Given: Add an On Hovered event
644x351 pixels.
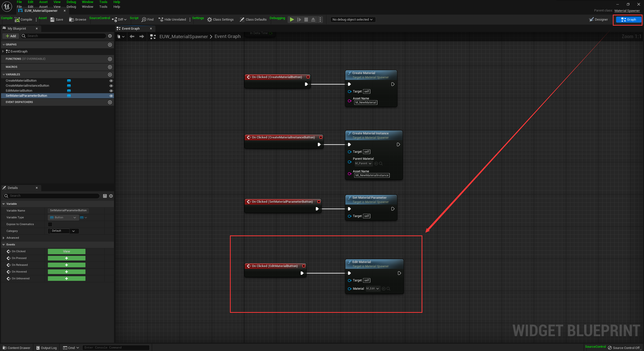Looking at the screenshot, I should [x=66, y=272].
